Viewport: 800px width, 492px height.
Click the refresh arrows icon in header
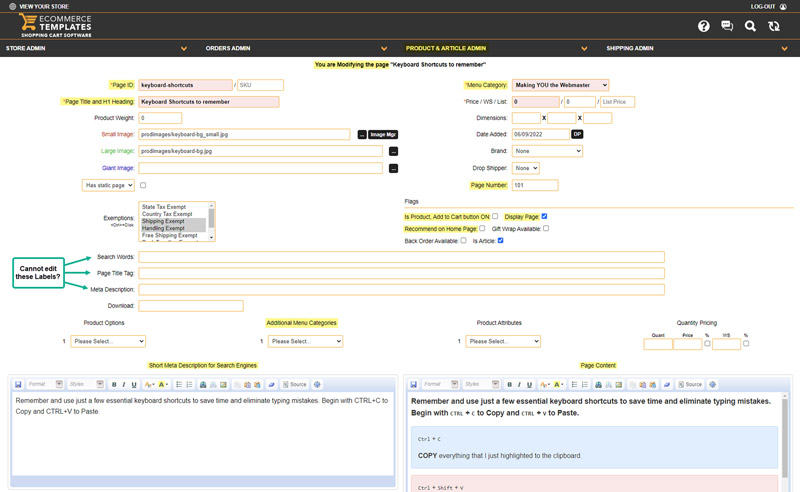(774, 27)
